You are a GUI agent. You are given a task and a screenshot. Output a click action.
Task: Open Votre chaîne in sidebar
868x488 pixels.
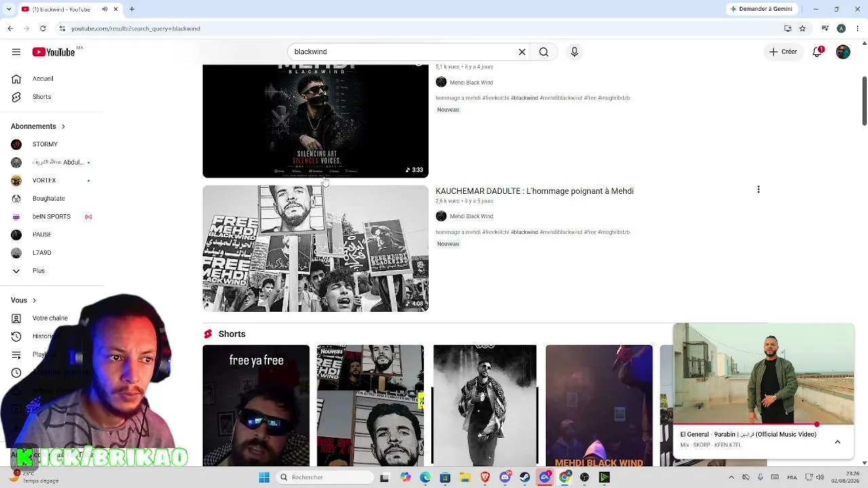(52, 318)
